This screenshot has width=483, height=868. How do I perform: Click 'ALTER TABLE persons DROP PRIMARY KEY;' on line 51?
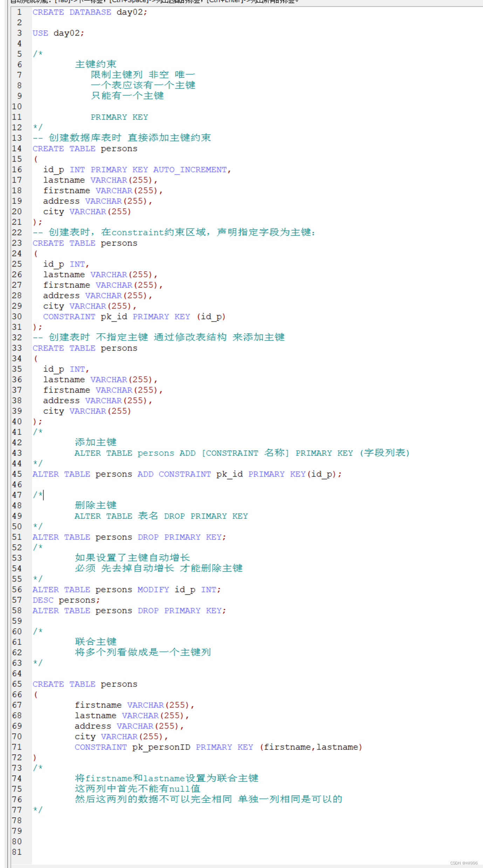coord(130,537)
